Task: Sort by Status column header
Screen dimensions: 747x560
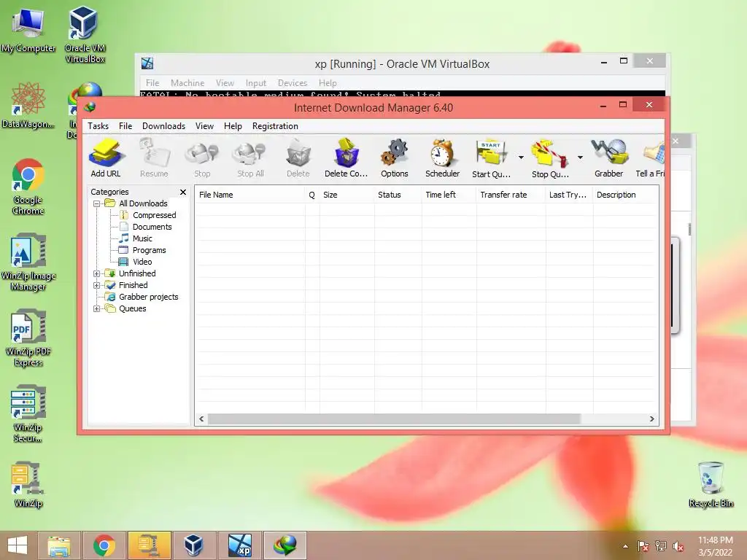Action: click(398, 195)
